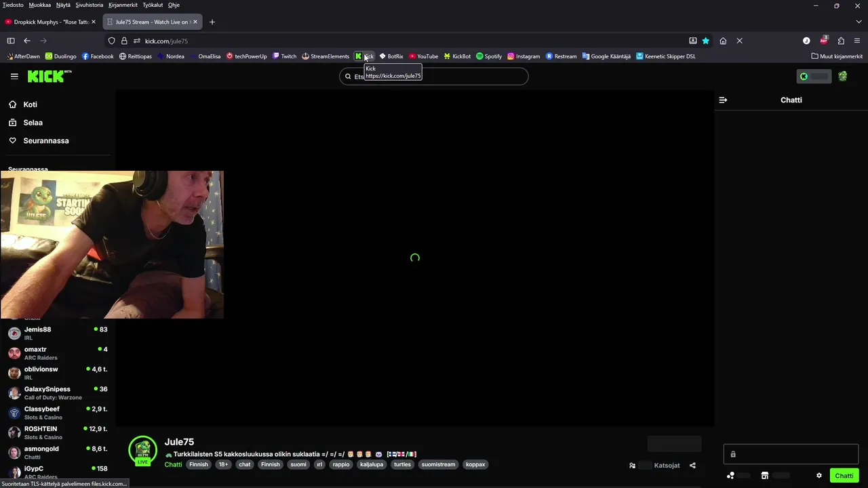Open the Sivuhistoria menu
This screenshot has height=488, width=868.
[90, 5]
